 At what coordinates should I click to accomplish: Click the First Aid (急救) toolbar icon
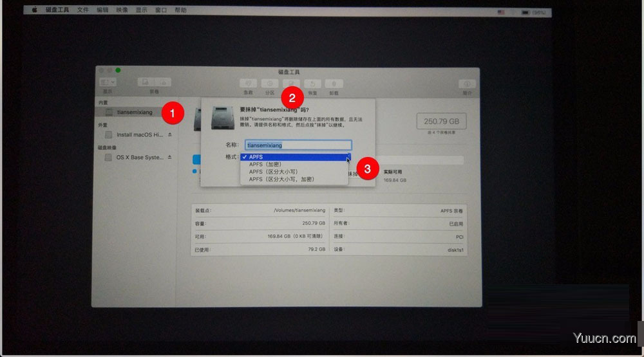point(248,84)
